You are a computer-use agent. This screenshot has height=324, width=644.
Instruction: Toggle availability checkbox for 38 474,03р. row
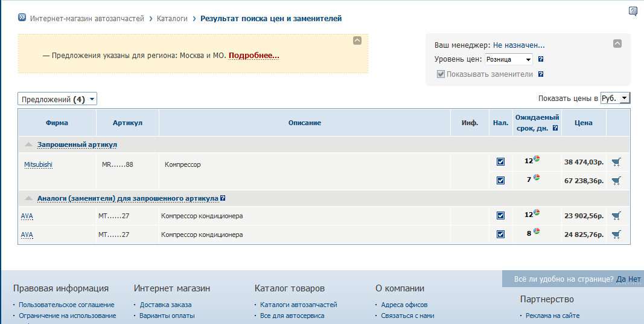tap(500, 162)
